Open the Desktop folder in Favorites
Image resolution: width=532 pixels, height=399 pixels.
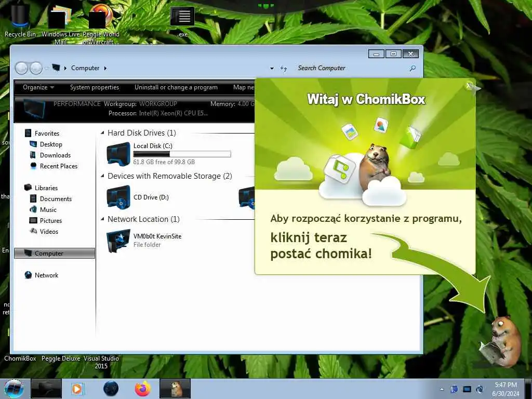point(51,144)
